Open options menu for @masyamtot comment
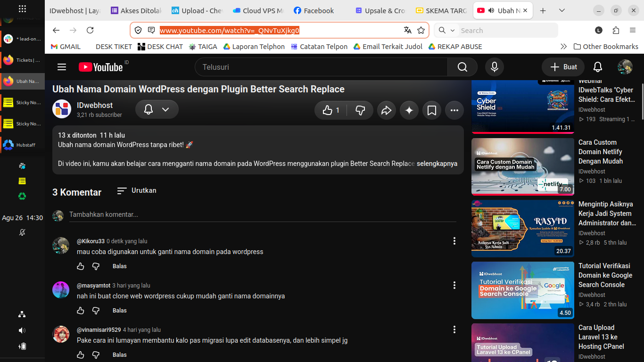644x362 pixels. point(454,285)
